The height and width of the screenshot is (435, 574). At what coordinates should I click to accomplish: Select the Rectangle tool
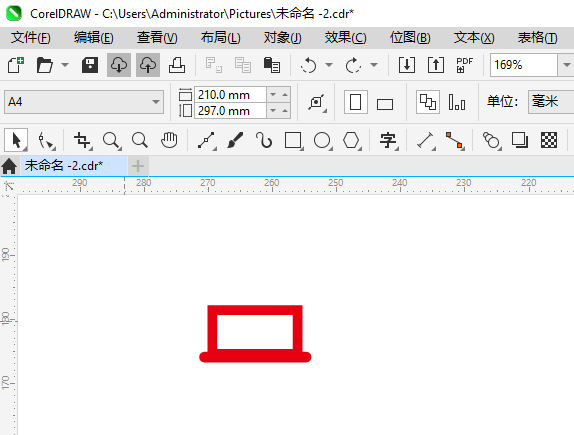point(294,141)
